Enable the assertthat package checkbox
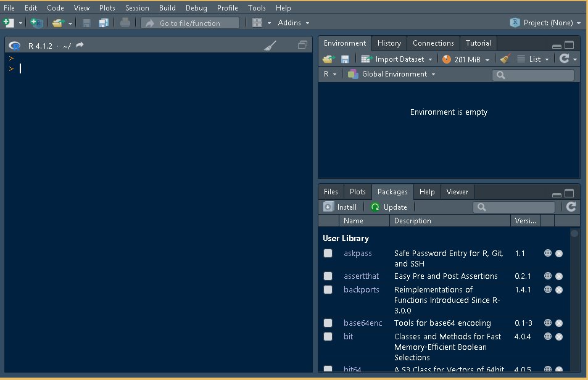This screenshot has height=380, width=588. point(328,276)
